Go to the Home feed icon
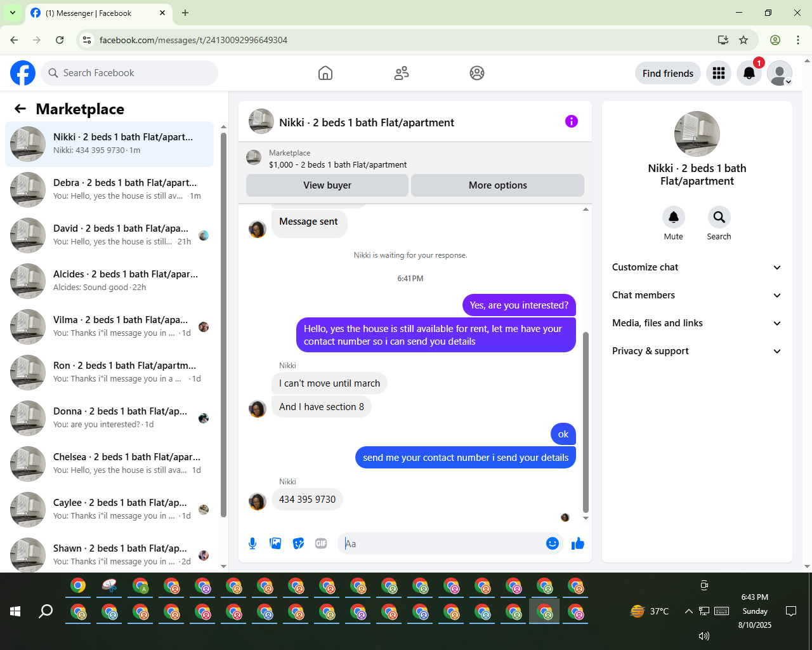This screenshot has width=812, height=650. 325,73
